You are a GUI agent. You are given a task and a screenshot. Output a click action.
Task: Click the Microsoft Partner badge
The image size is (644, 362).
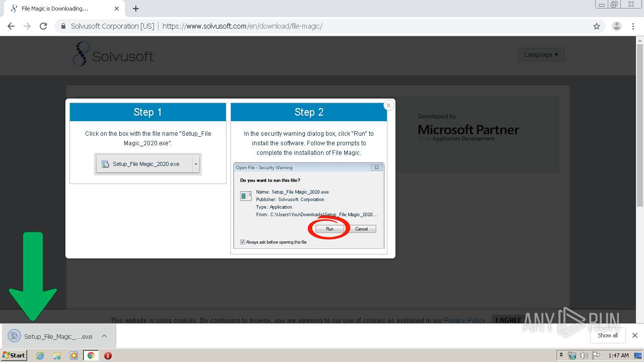click(x=468, y=128)
